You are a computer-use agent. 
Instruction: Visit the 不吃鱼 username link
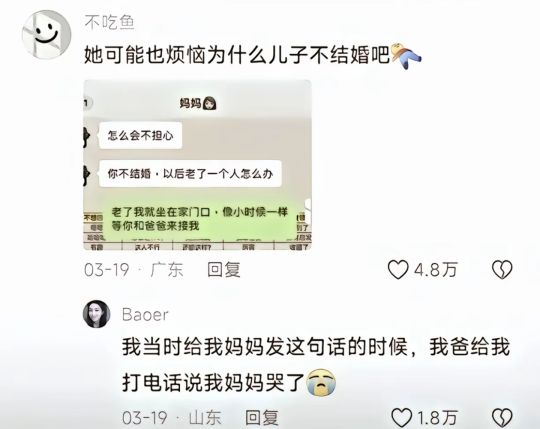[x=110, y=23]
